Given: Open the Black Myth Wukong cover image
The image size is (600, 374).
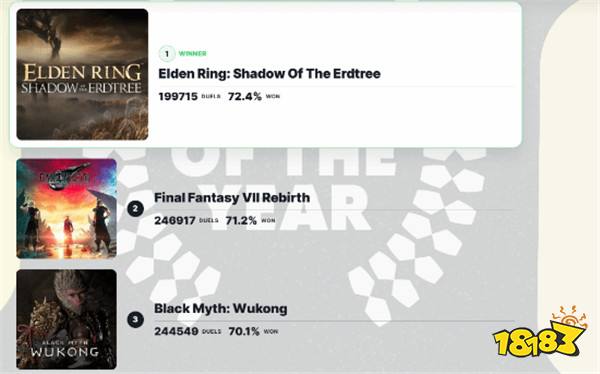Looking at the screenshot, I should point(67,319).
